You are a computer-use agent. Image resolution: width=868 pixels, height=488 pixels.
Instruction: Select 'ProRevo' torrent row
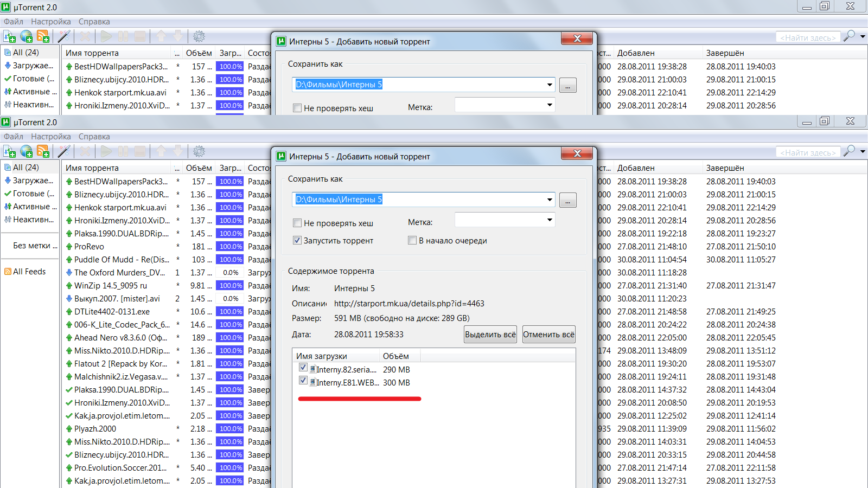89,247
